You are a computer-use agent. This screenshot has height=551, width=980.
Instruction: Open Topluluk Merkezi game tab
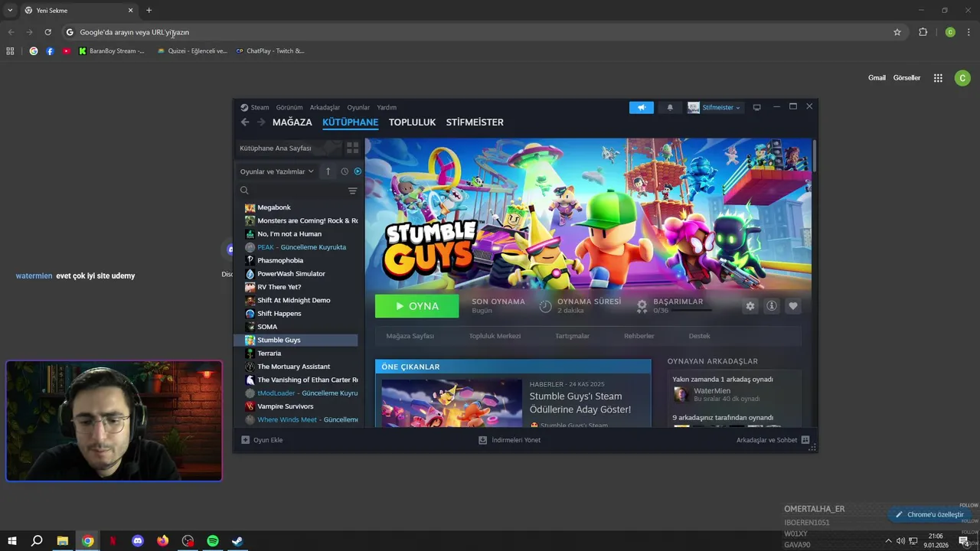[x=495, y=336]
